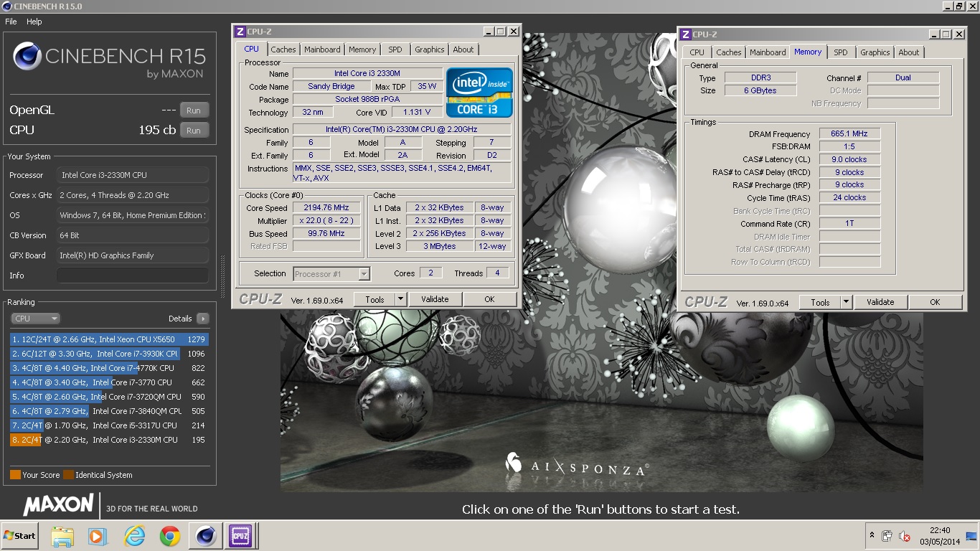
Task: Click the orange Your Score legend swatch
Action: click(15, 475)
